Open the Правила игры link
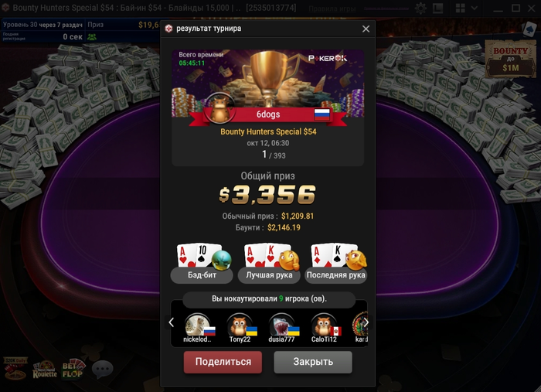 pos(332,9)
